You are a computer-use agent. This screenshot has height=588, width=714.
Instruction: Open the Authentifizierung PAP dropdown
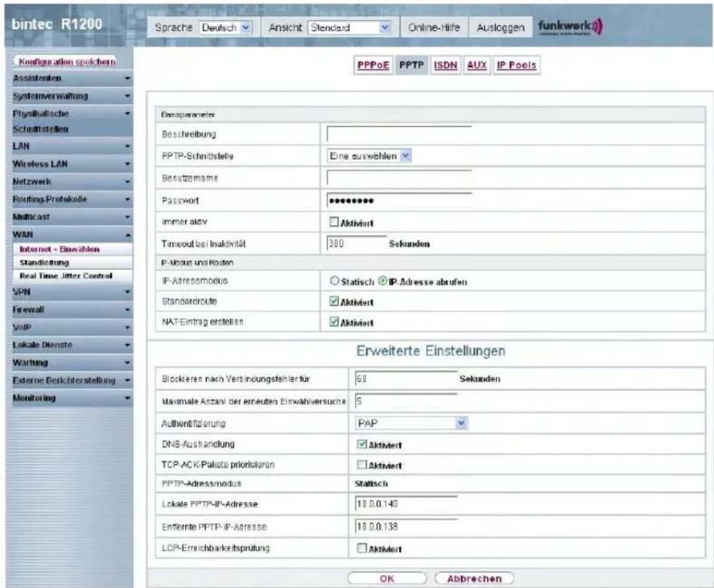click(411, 423)
